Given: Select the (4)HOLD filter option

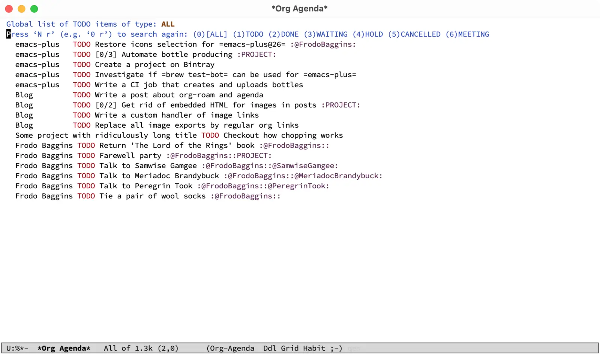Looking at the screenshot, I should click(x=367, y=34).
